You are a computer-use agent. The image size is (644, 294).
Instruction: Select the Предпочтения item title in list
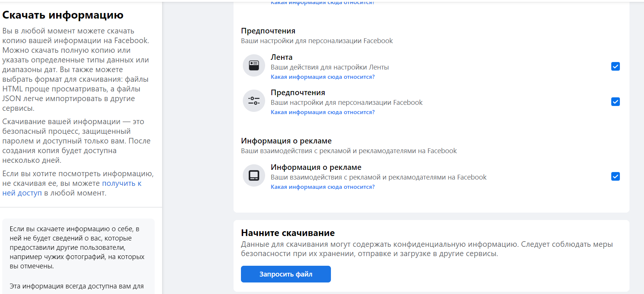[298, 93]
